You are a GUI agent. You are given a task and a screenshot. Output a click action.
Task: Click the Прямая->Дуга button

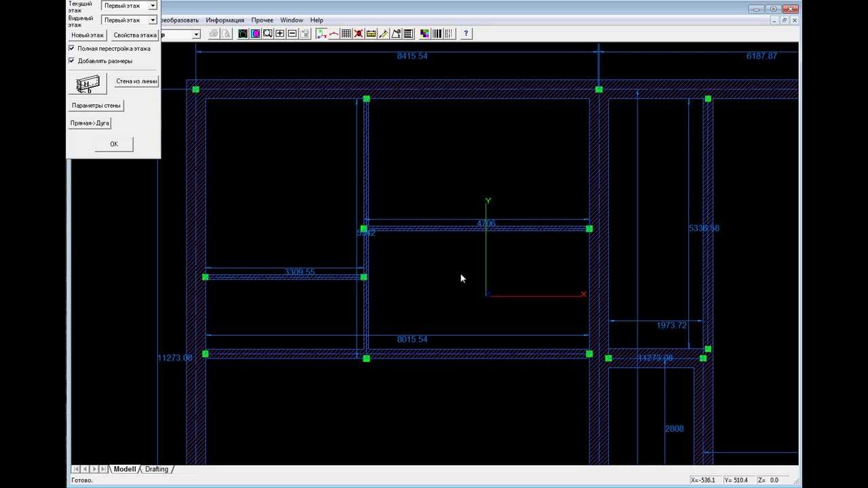[90, 123]
